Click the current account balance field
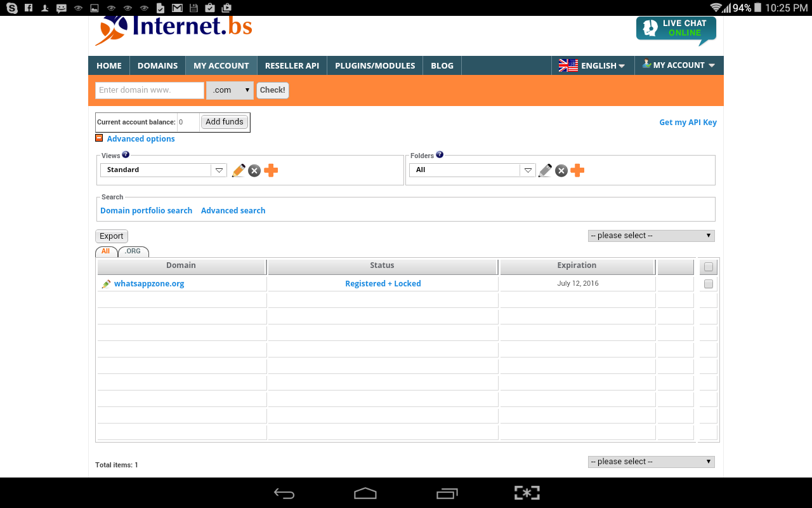 point(188,122)
